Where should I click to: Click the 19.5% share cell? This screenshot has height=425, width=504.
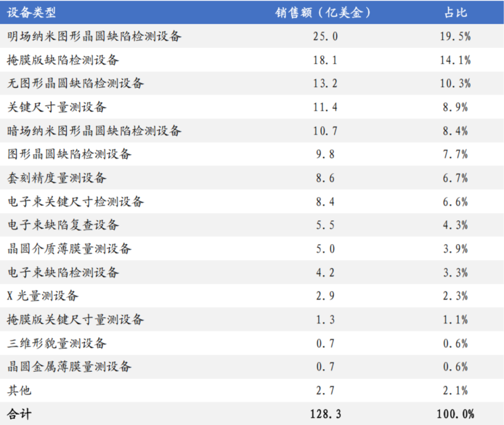455,36
